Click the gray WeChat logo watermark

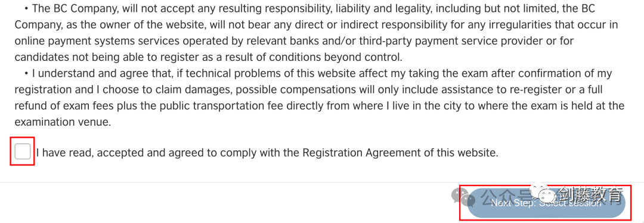click(x=463, y=198)
